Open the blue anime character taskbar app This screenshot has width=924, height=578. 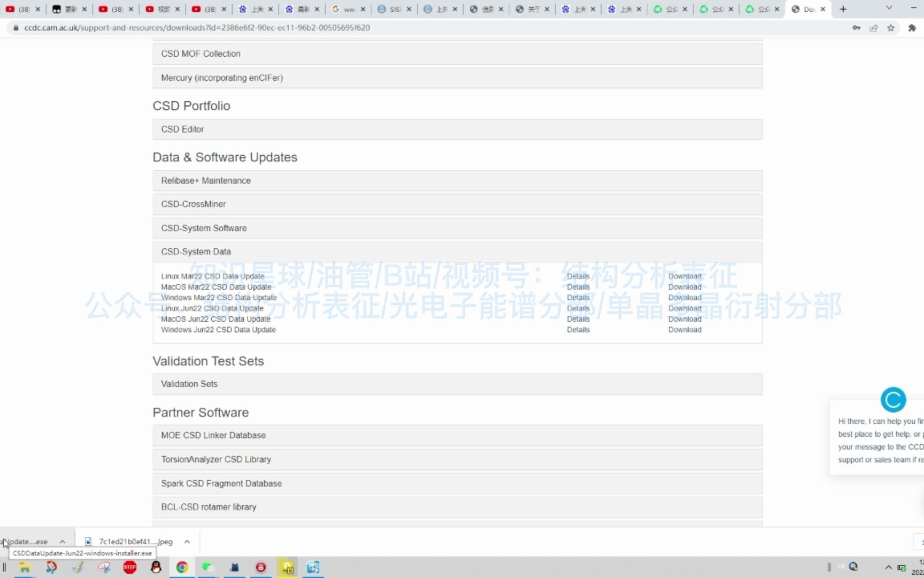click(x=313, y=567)
